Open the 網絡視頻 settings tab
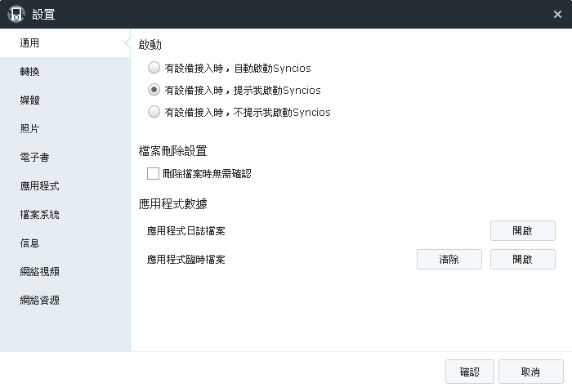The image size is (572, 392). pos(40,272)
